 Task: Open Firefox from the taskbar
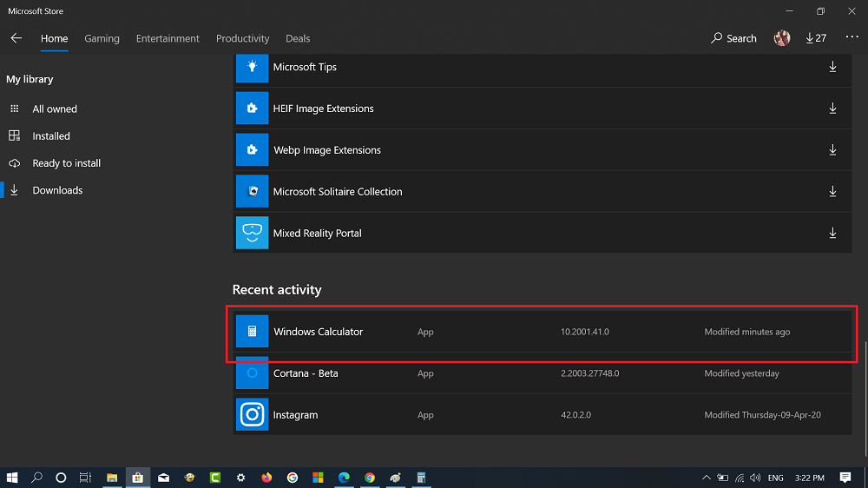pyautogui.click(x=266, y=478)
